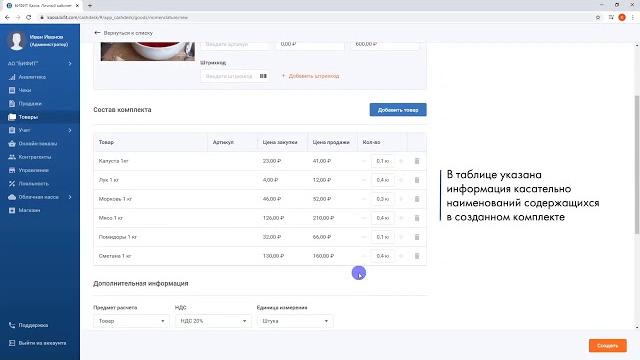
Task: Open Магазин in sidebar
Action: 29,210
